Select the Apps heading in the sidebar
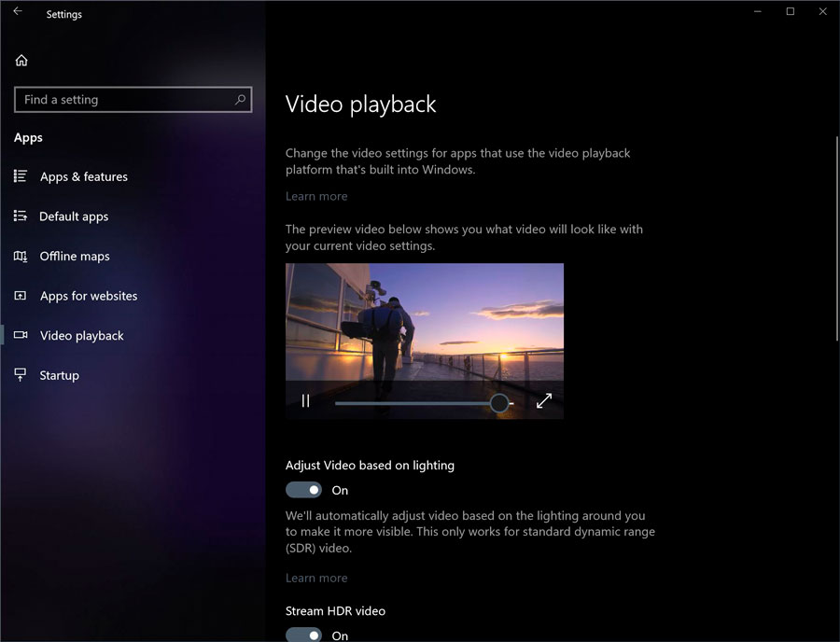 (28, 137)
